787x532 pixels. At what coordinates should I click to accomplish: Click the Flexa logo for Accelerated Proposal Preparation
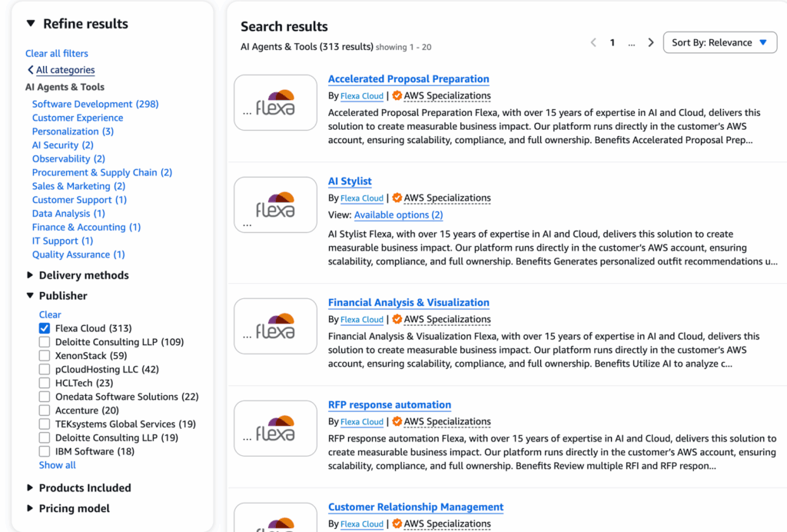click(275, 102)
